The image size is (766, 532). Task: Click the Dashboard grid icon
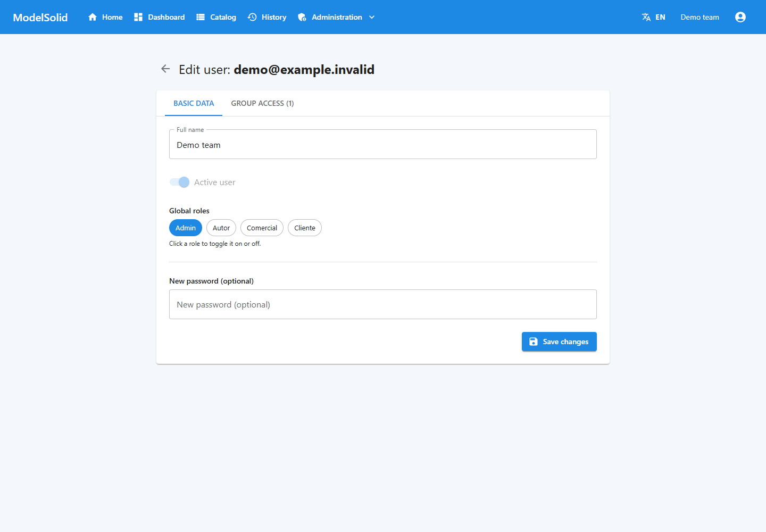(x=138, y=17)
